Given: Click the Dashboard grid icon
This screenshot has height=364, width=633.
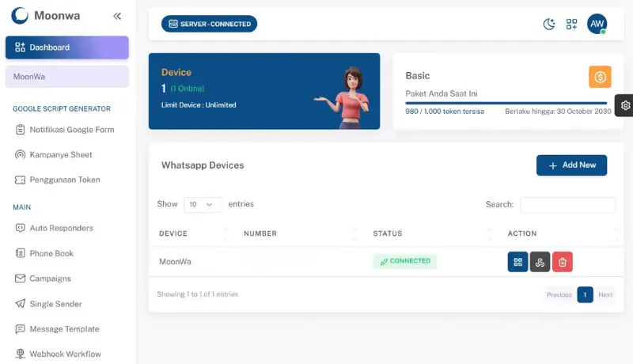Looking at the screenshot, I should point(21,47).
